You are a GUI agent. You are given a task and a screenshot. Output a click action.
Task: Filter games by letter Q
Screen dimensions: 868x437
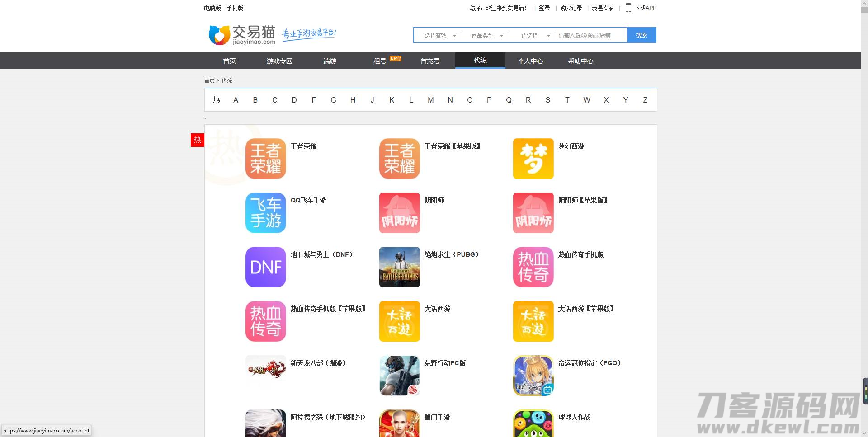(509, 100)
